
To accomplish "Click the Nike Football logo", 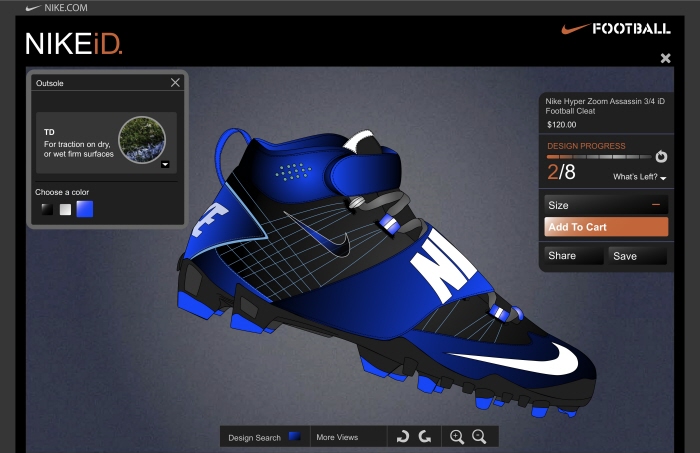I will [616, 29].
